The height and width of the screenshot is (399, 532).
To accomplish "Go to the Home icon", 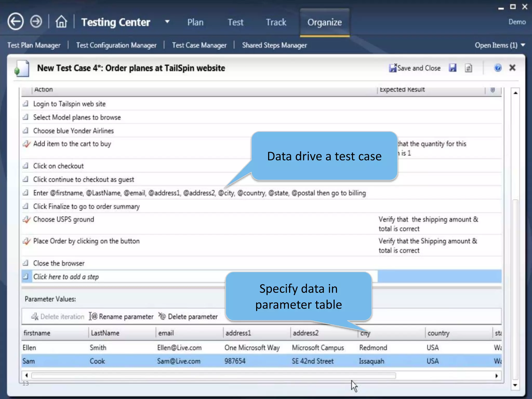I will (x=61, y=22).
